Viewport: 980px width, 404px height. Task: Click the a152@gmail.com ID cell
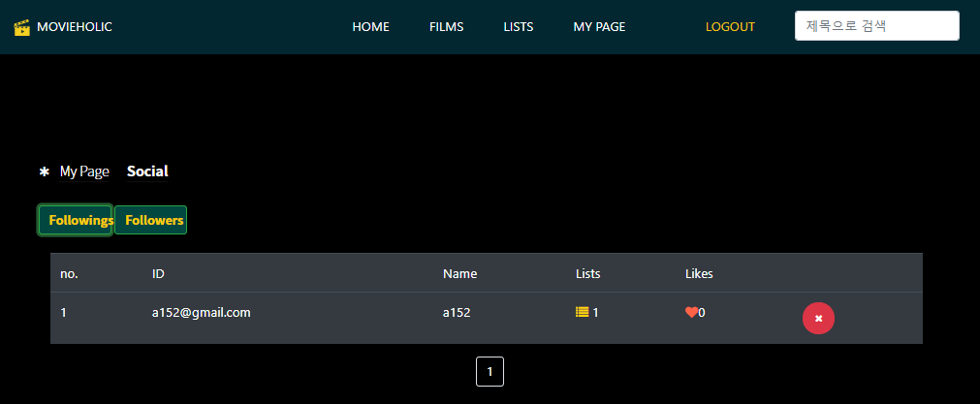202,313
